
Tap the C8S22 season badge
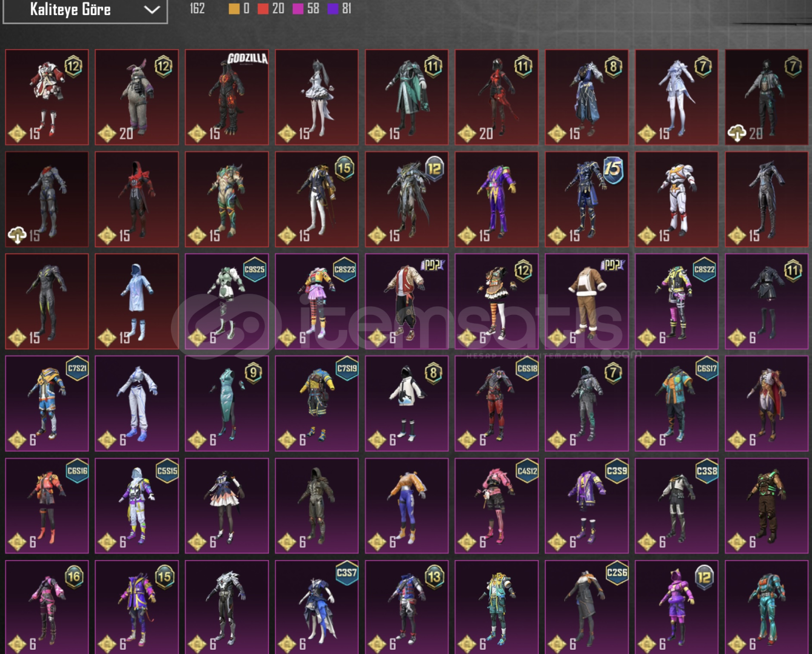pyautogui.click(x=704, y=269)
